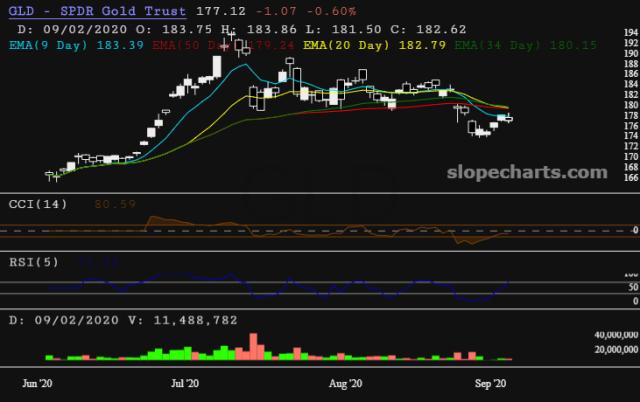
Task: Click the 40,000,000 volume axis label
Action: click(x=616, y=335)
